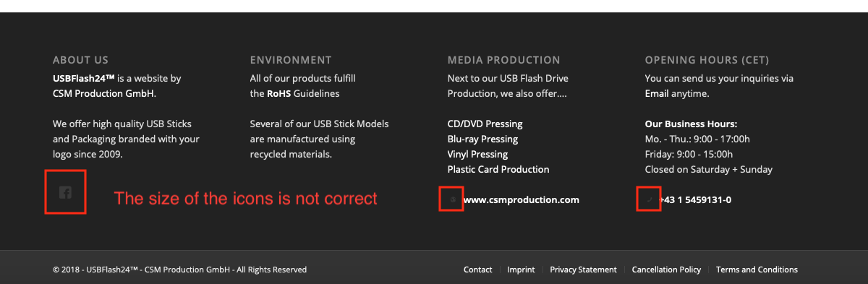Open the Contact footer link
Screen dimensions: 868x284
477,270
